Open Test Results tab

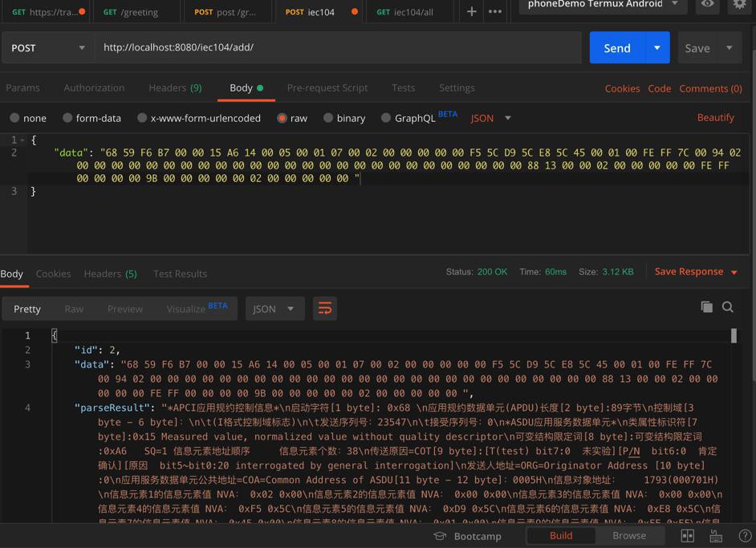click(180, 274)
